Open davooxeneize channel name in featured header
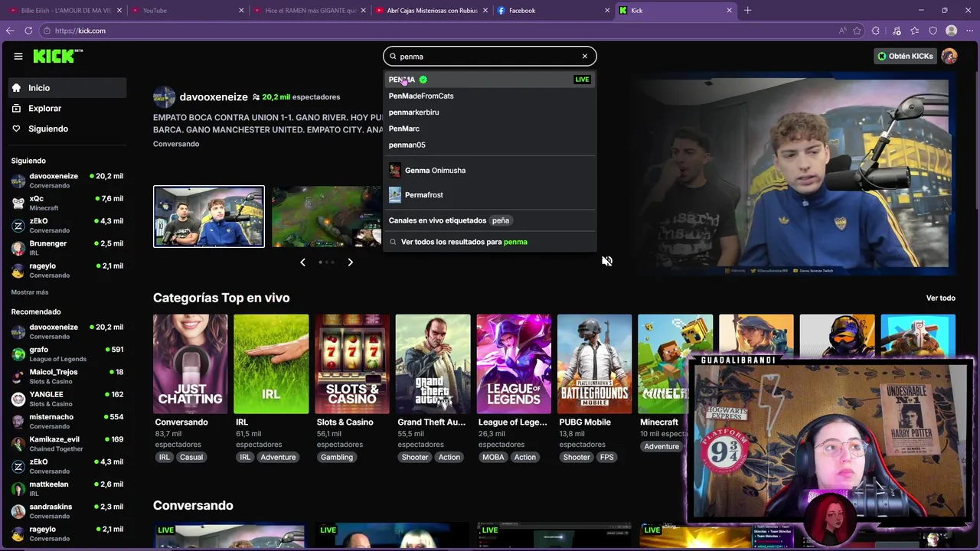The height and width of the screenshot is (551, 980). (214, 97)
